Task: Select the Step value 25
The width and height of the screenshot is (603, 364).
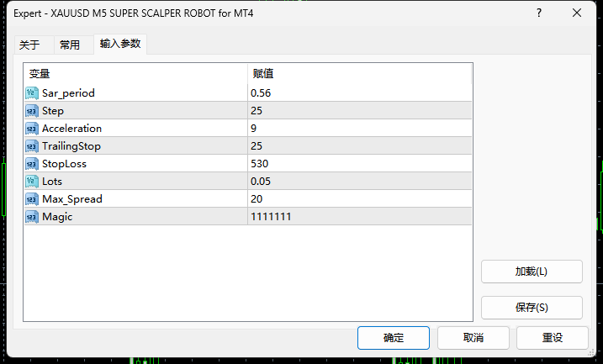Action: coord(257,111)
